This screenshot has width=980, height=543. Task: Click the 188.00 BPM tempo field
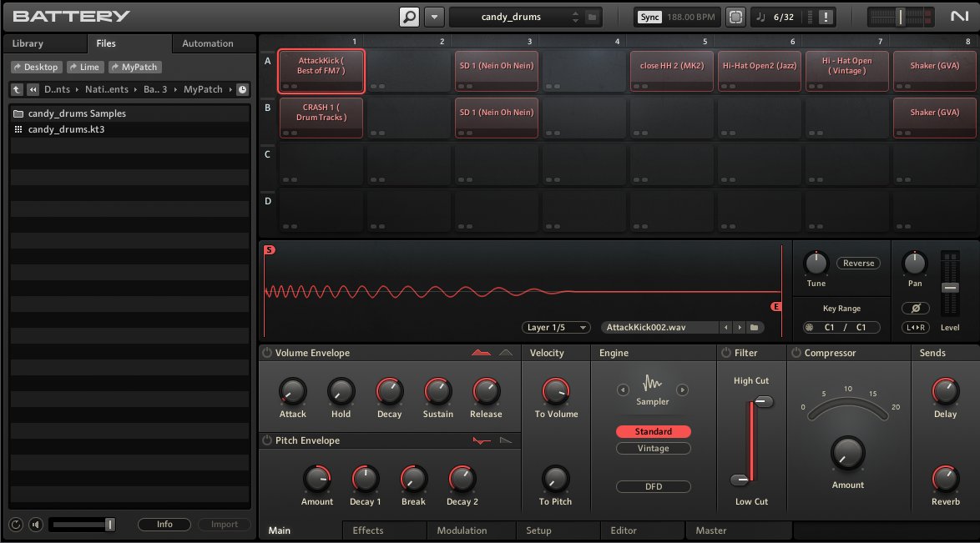(x=690, y=17)
